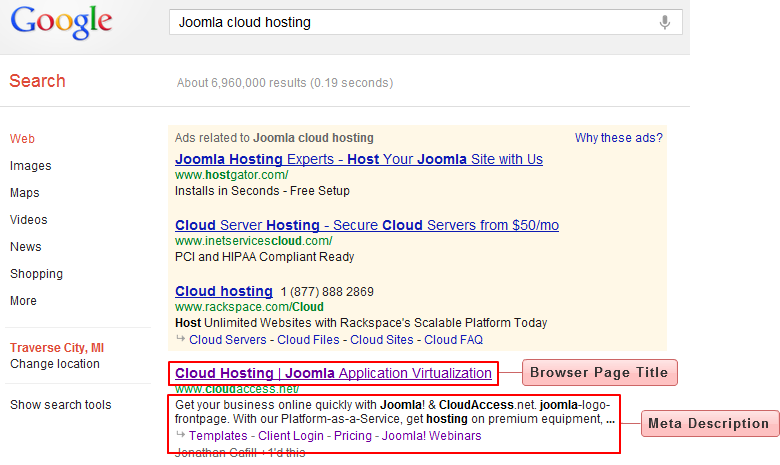Screen dimensions: 780x465
Task: Open Client Login sitelink
Action: click(291, 436)
